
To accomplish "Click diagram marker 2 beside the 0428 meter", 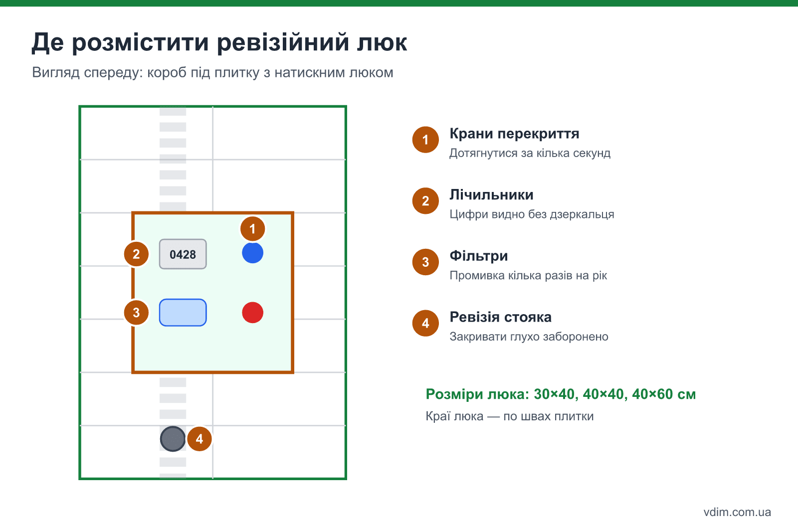I will click(x=136, y=254).
